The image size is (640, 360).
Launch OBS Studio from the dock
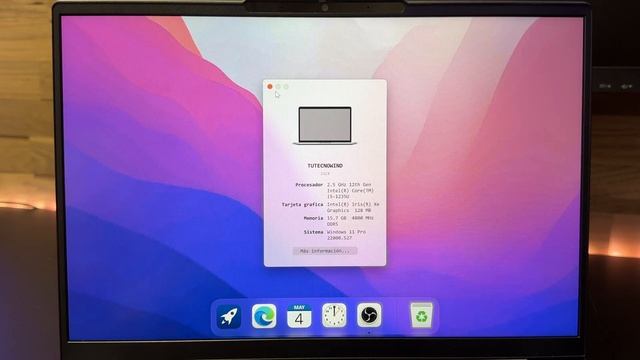369,315
